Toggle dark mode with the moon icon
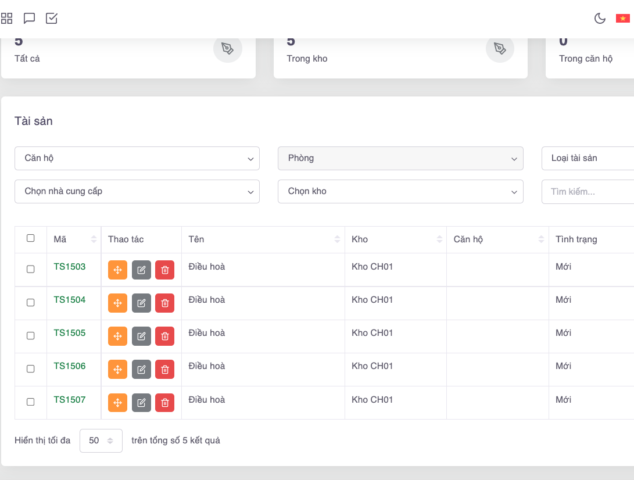Screen dimensions: 634x480 (x=600, y=18)
